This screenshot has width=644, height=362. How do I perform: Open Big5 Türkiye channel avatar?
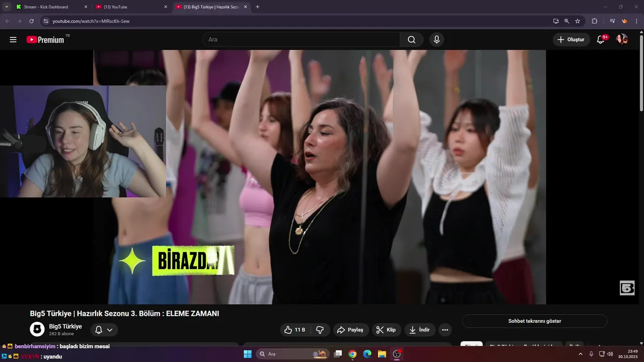coord(37,329)
